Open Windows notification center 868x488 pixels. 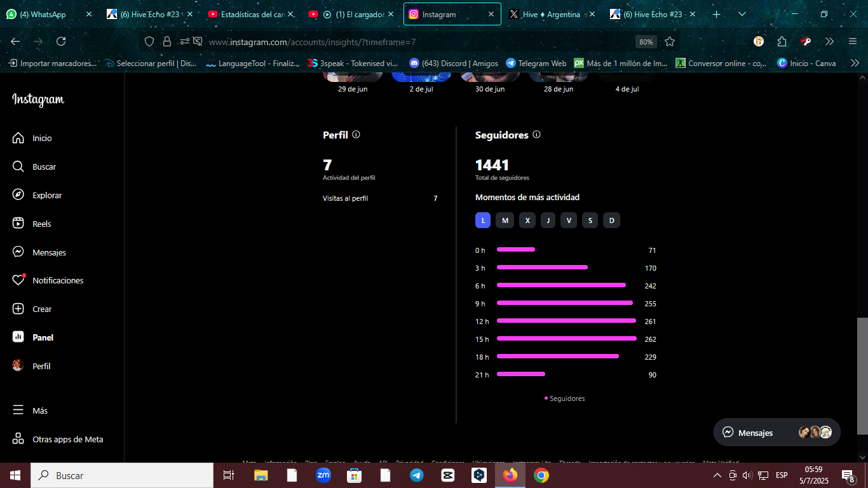(848, 475)
